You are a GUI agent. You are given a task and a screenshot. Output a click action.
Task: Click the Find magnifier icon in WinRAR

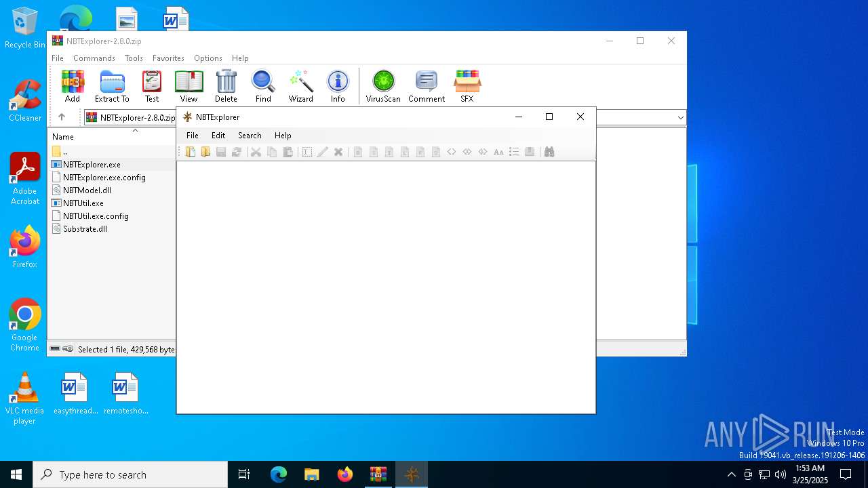(263, 86)
